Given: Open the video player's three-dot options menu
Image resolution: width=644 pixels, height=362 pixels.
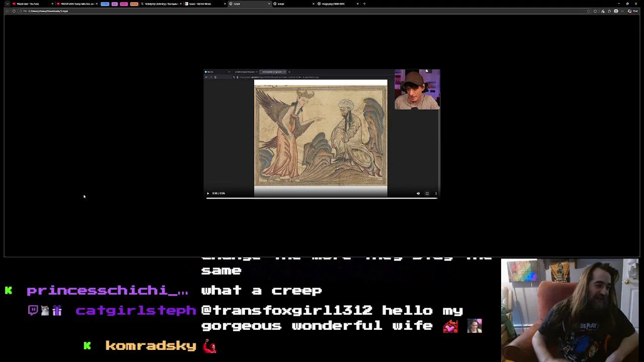Looking at the screenshot, I should pyautogui.click(x=436, y=193).
